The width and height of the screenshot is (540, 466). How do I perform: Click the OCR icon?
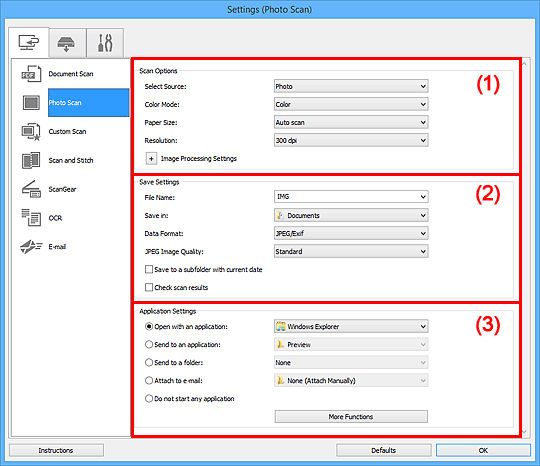[31, 218]
